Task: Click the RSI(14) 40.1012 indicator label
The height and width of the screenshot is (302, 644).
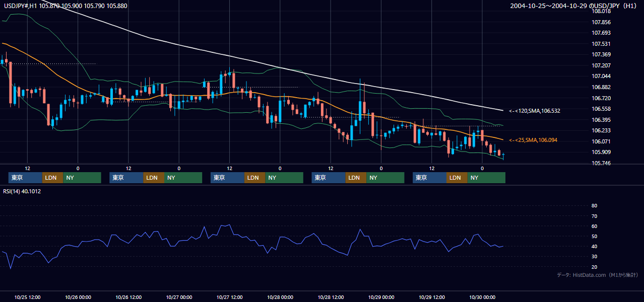Action: 22,191
